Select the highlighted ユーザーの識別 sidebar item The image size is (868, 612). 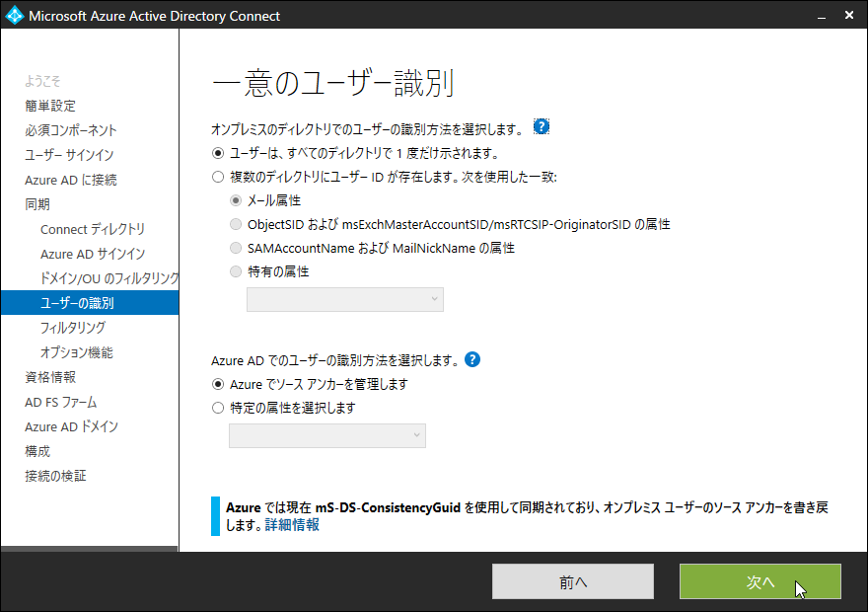90,303
